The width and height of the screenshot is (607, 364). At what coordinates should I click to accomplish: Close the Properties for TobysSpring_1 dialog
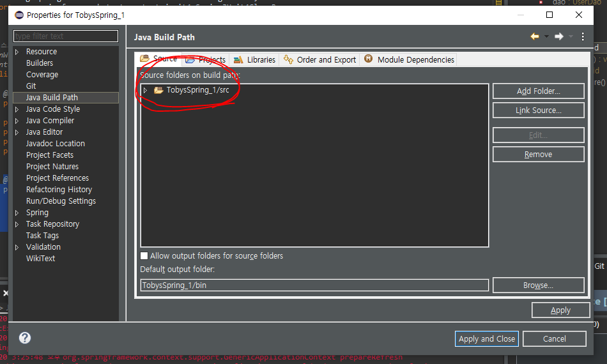pyautogui.click(x=579, y=15)
